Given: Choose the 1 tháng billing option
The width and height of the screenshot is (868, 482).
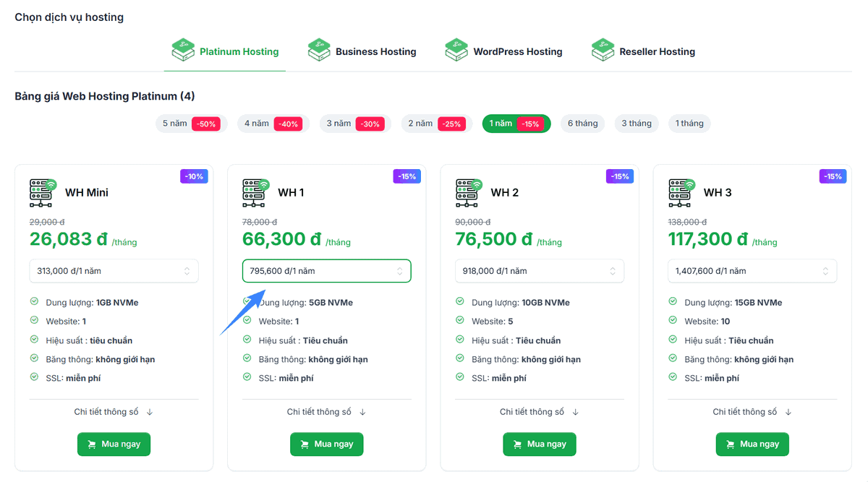Looking at the screenshot, I should click(689, 124).
